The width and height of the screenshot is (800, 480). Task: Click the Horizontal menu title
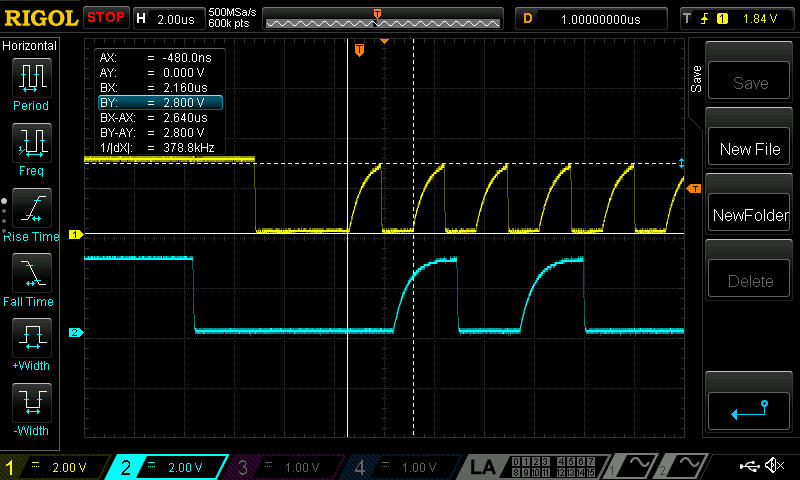tap(30, 45)
